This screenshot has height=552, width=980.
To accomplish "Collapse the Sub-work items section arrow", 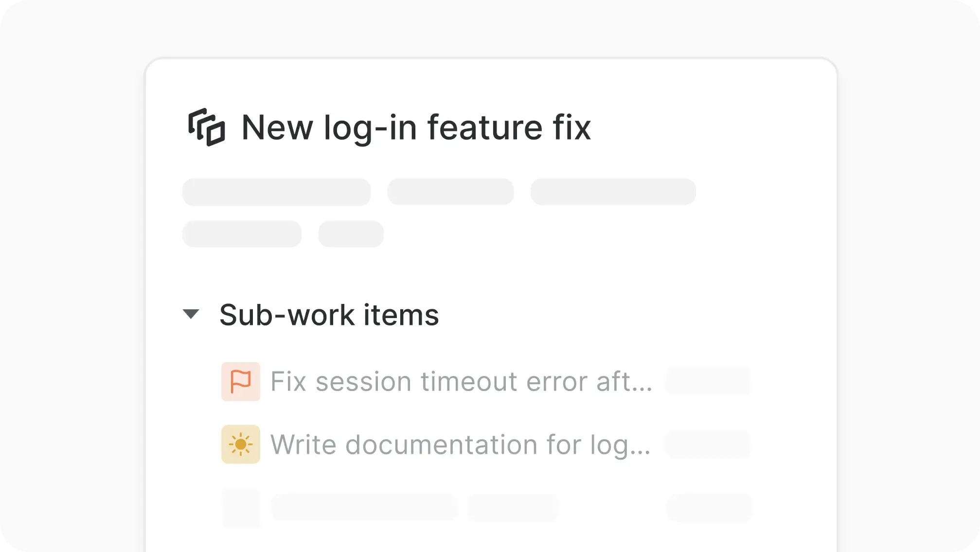I will (191, 314).
